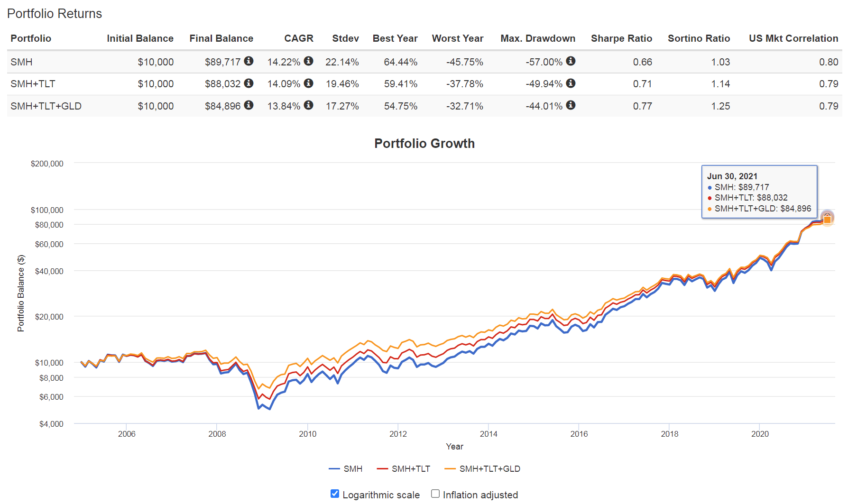Click the Worst Year column header
Screen dimensions: 848x504
(x=458, y=38)
